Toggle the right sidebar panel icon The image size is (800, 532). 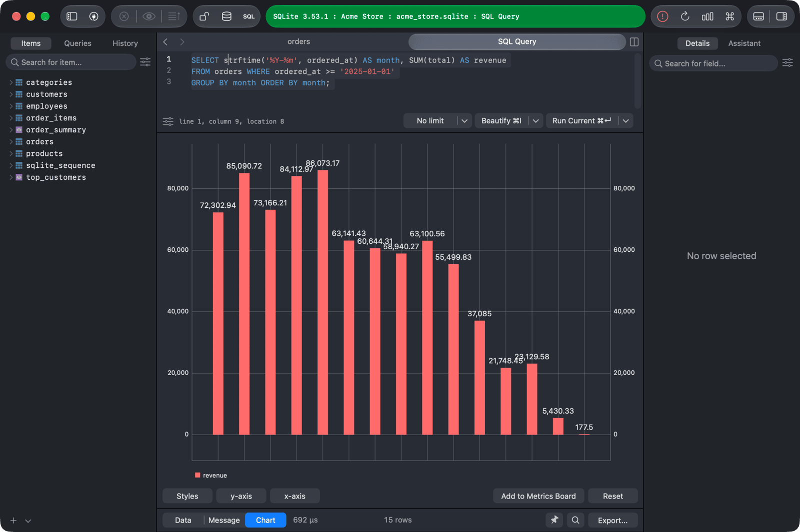pos(781,16)
